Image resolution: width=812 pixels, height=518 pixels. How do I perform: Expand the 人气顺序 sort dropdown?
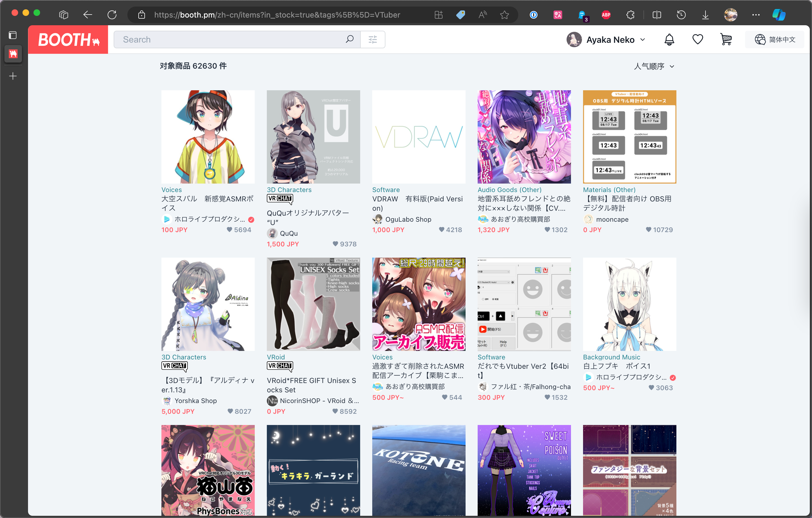point(654,66)
